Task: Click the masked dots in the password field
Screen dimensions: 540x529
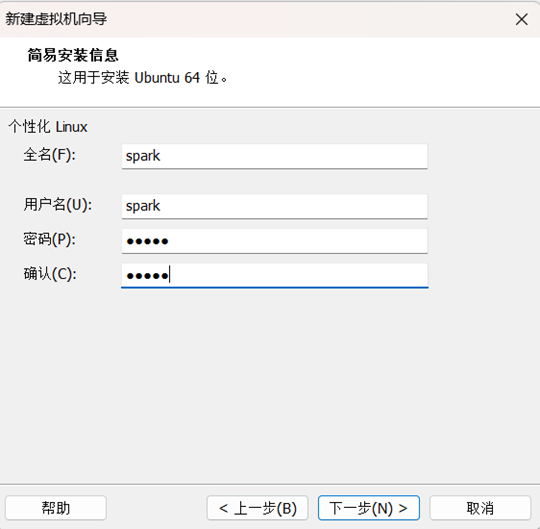Action: (x=147, y=241)
